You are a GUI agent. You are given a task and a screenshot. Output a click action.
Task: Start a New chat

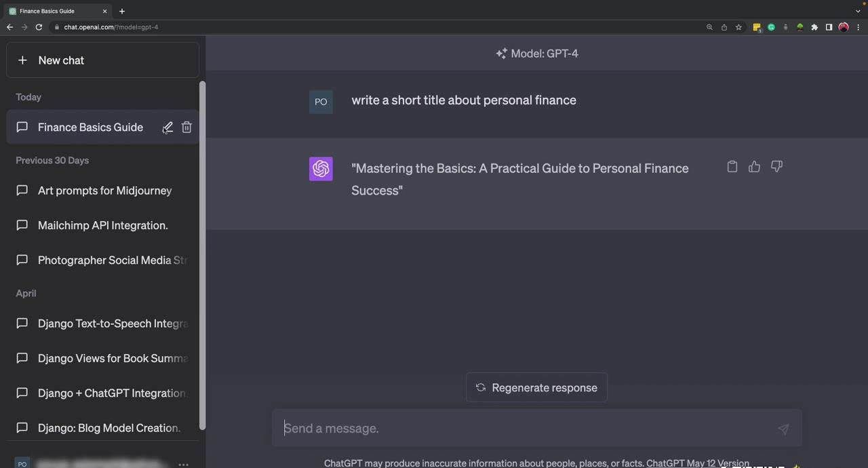point(102,60)
